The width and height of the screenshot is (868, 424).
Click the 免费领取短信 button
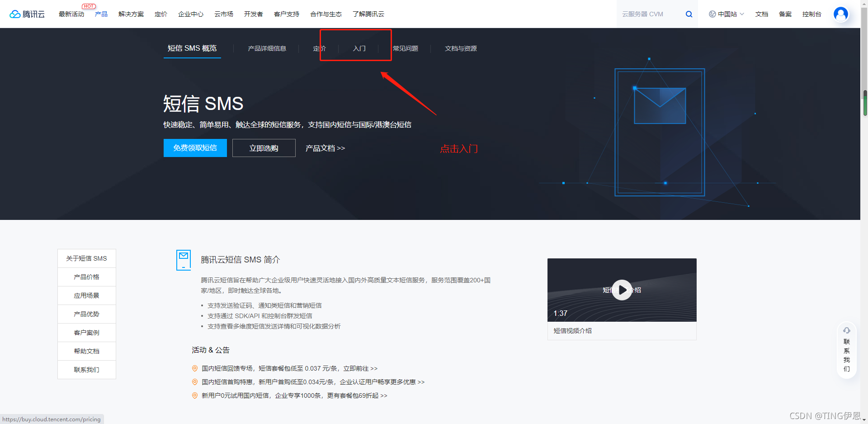[195, 148]
